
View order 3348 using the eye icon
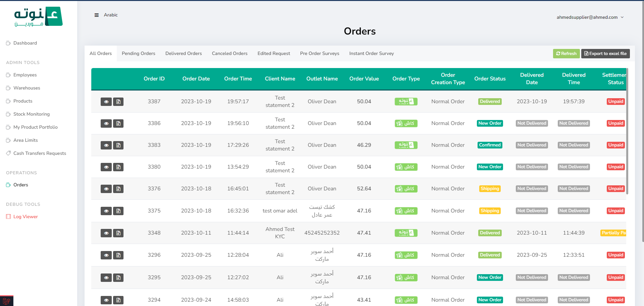[x=106, y=233]
